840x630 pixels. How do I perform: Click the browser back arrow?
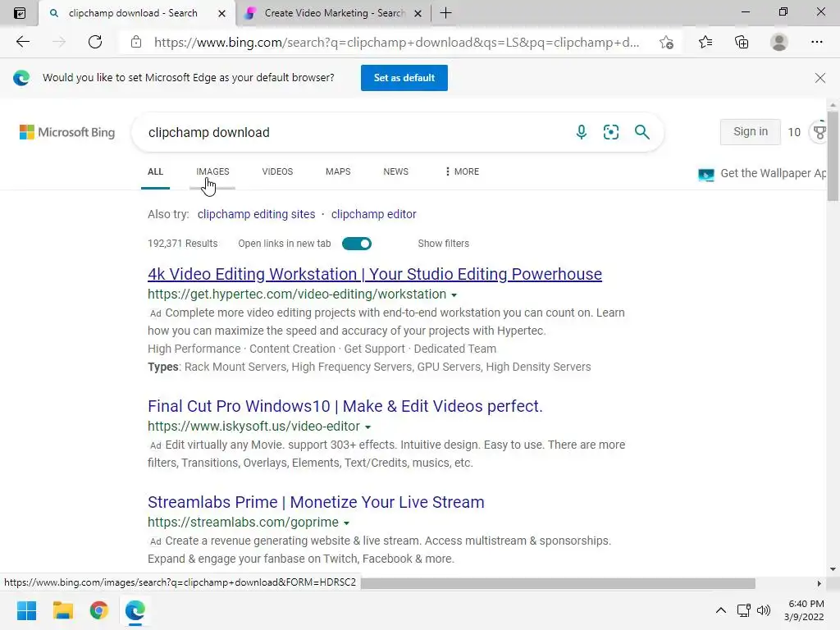coord(22,42)
